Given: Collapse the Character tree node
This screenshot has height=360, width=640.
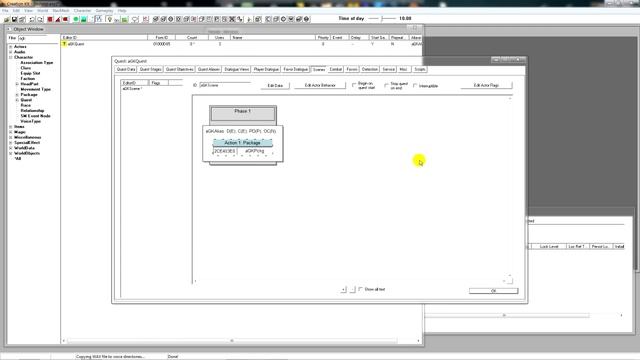Looking at the screenshot, I should pyautogui.click(x=11, y=58).
